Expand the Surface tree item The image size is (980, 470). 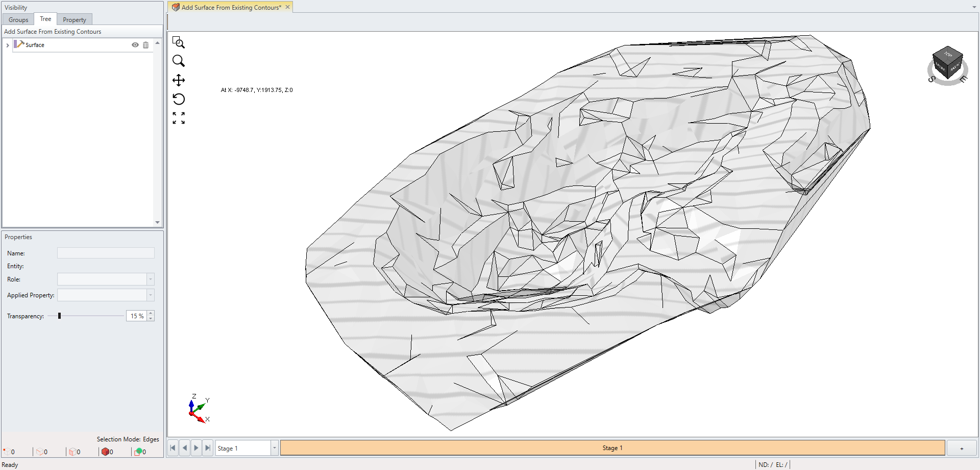[7, 45]
